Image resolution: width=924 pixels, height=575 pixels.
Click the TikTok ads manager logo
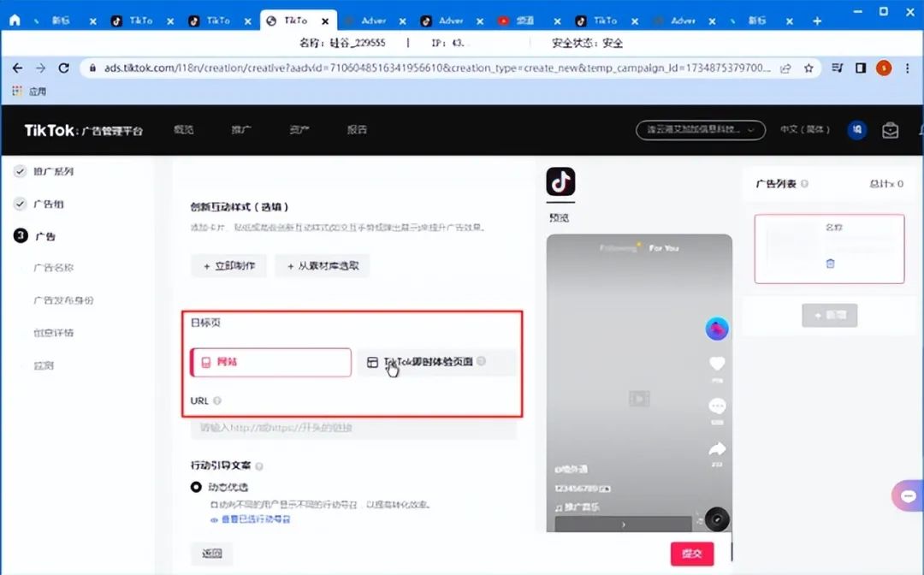click(x=83, y=130)
